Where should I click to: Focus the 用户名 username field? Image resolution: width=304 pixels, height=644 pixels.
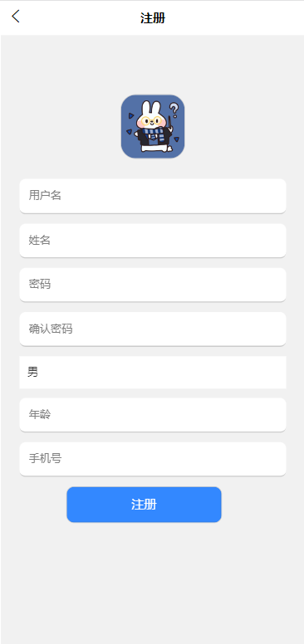pyautogui.click(x=153, y=196)
